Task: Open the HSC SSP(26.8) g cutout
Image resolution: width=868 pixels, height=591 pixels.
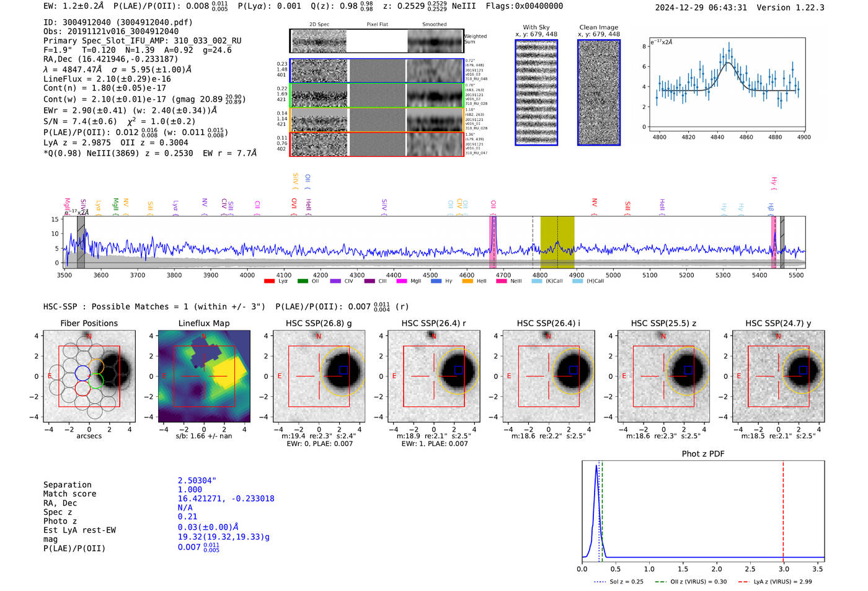Action: coord(319,376)
